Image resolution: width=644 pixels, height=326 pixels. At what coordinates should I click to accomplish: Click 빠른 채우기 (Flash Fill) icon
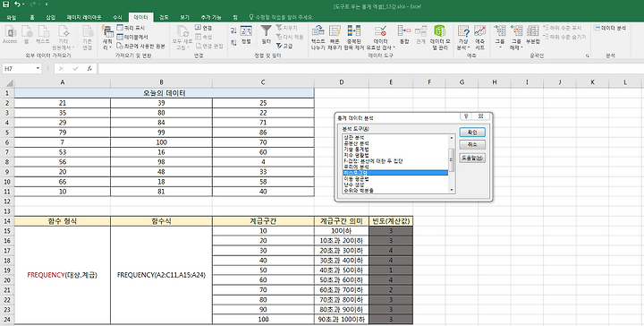(x=335, y=37)
